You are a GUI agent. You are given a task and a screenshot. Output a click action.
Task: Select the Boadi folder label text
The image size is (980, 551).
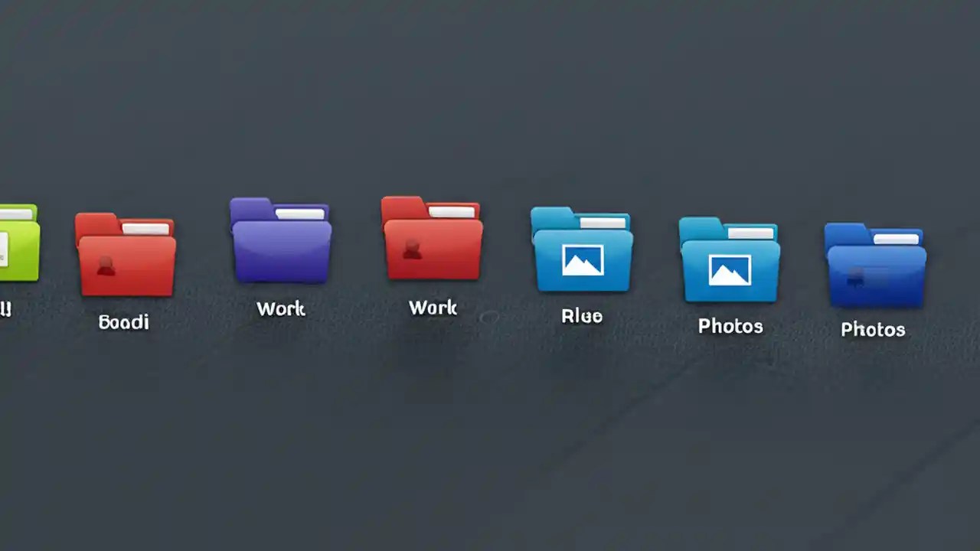[x=124, y=321]
